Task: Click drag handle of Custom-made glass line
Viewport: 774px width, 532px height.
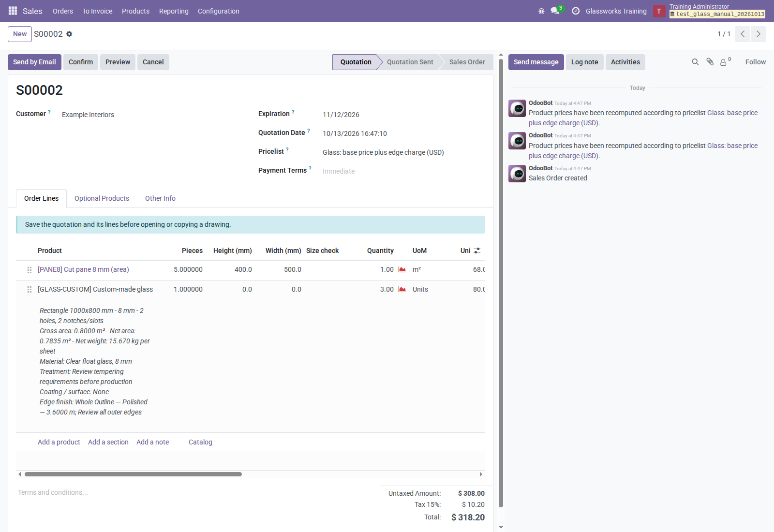Action: (30, 289)
